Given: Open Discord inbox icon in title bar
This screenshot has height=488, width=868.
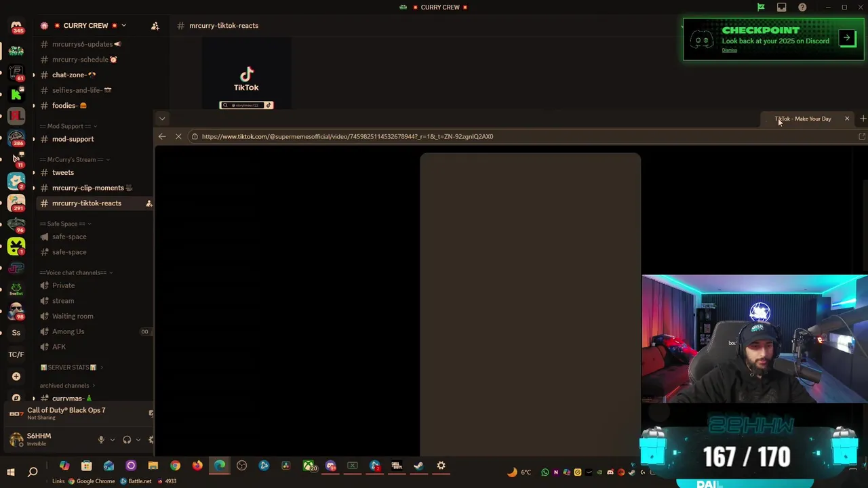Looking at the screenshot, I should click(x=782, y=7).
